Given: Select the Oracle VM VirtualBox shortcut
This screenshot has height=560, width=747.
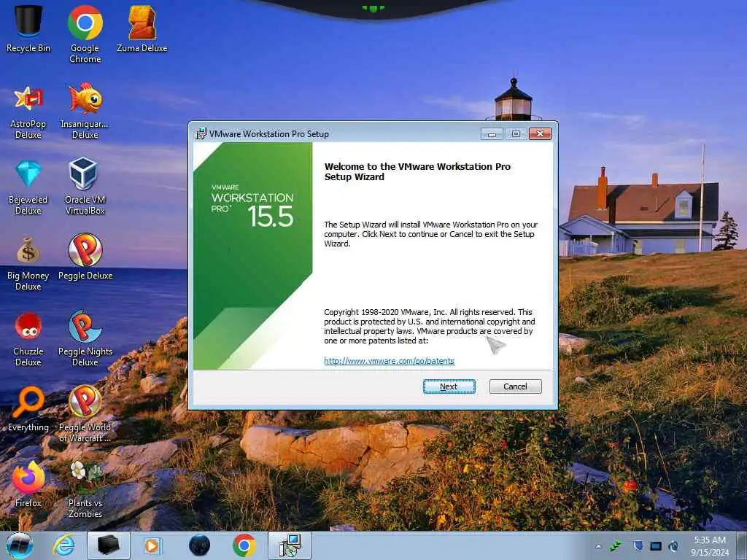Looking at the screenshot, I should pyautogui.click(x=85, y=187).
